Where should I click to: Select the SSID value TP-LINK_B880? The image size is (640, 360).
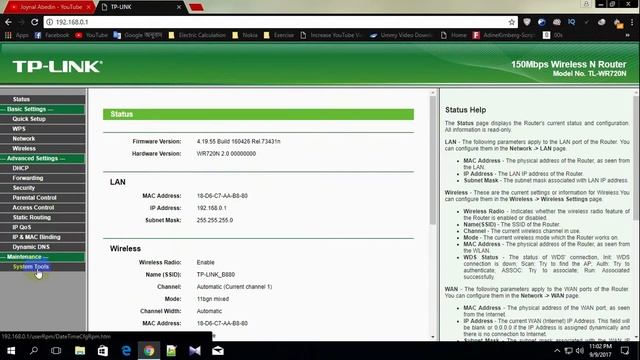point(216,274)
